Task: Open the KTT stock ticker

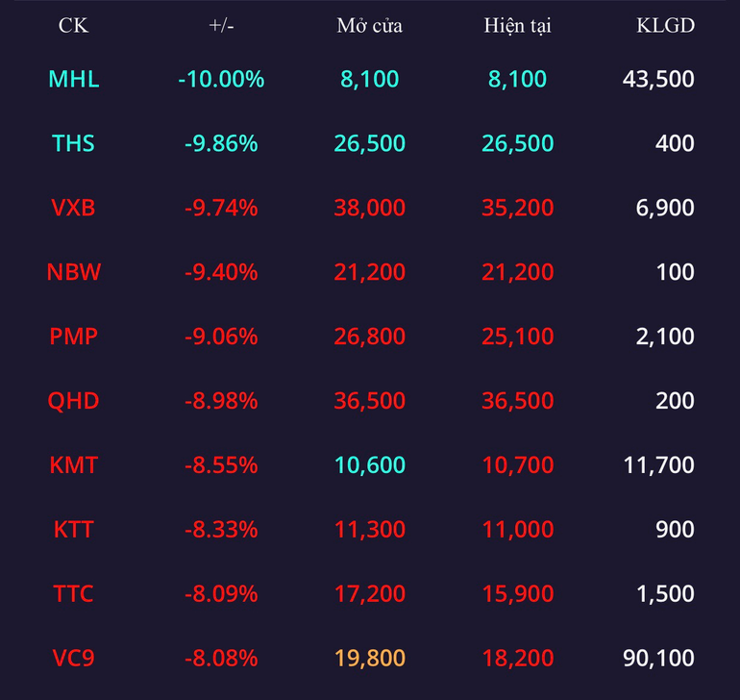Action: point(74,530)
